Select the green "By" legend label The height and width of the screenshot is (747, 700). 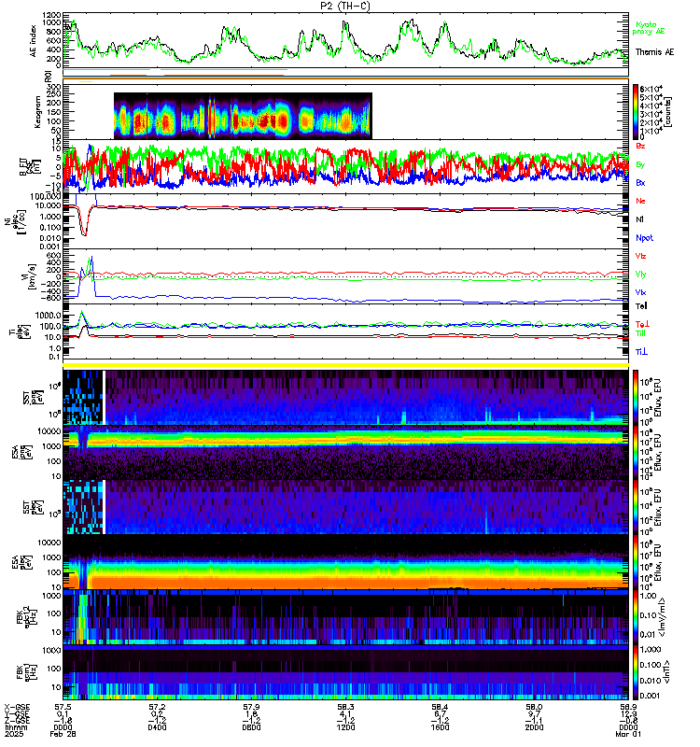(640, 164)
